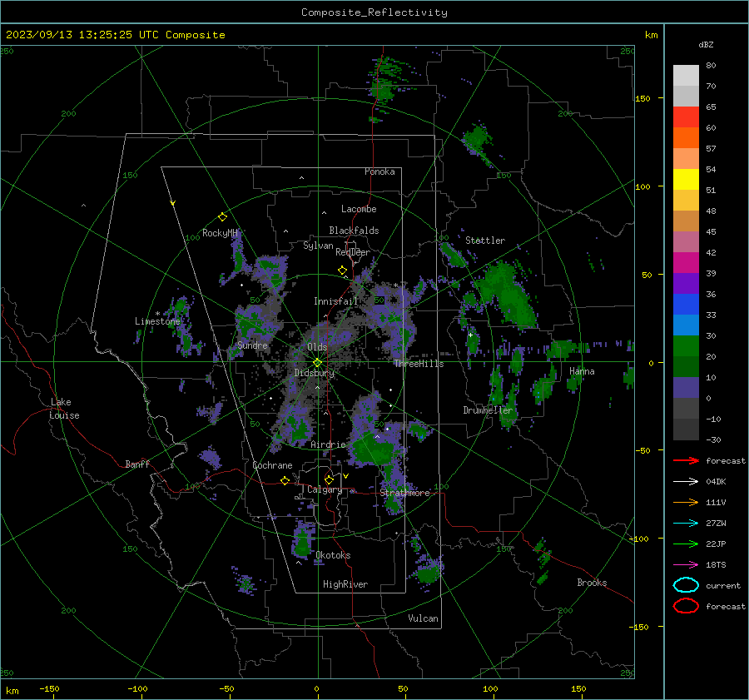Select the orange 111V arrow icon
The image size is (749, 700).
[x=686, y=502]
